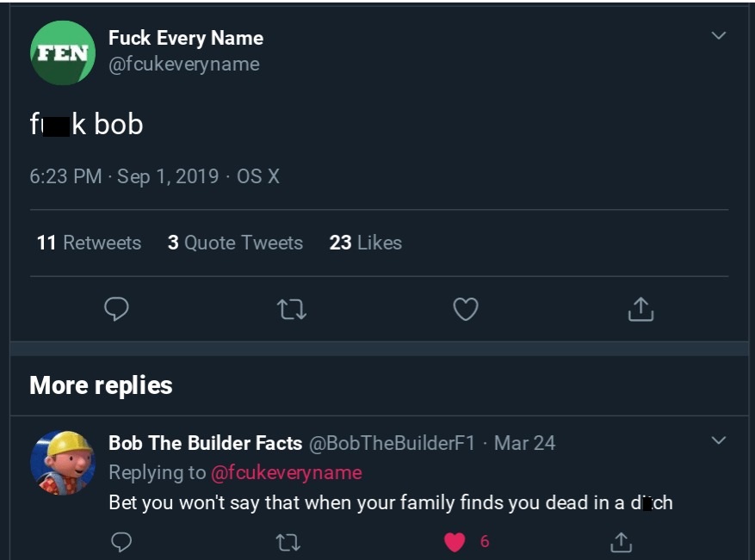The height and width of the screenshot is (560, 755).
Task: View the 11 Retweets list
Action: [x=89, y=243]
